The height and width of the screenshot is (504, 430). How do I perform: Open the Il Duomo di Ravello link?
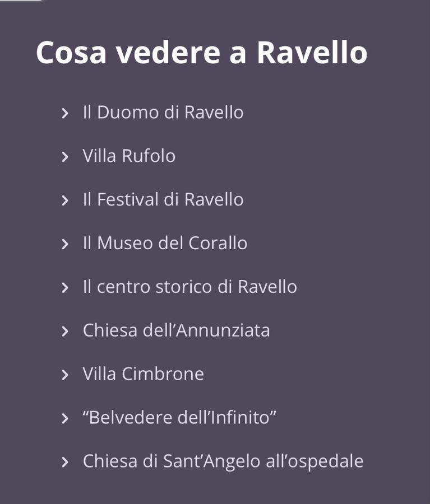tap(163, 112)
